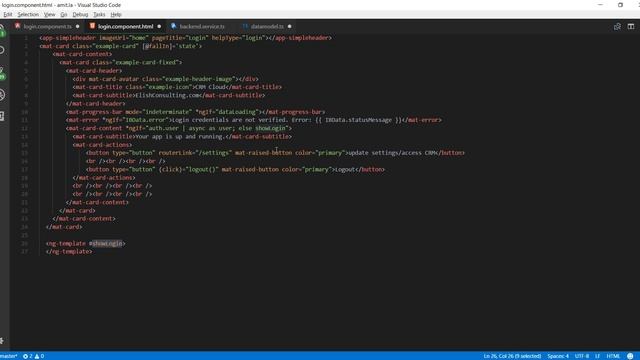The image size is (640, 360).
Task: Switch to the backend.service.ts tab
Action: tap(202, 27)
